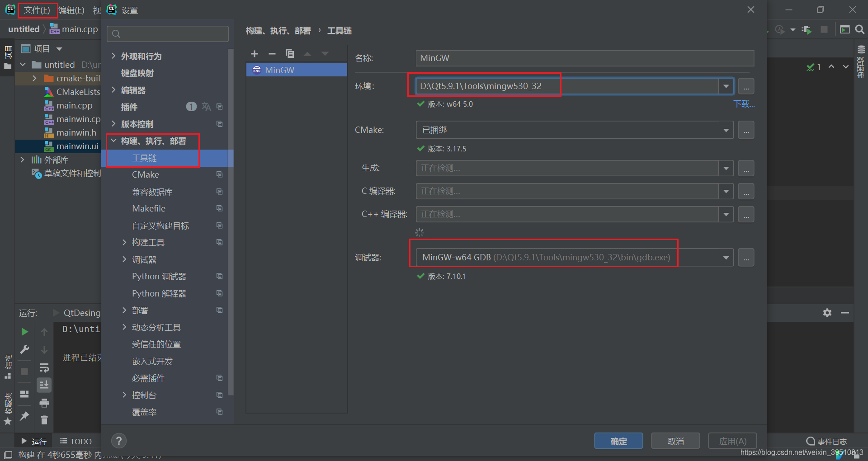Open the C++ 编译器 dropdown
Screen dimensions: 868x461
(x=726, y=214)
